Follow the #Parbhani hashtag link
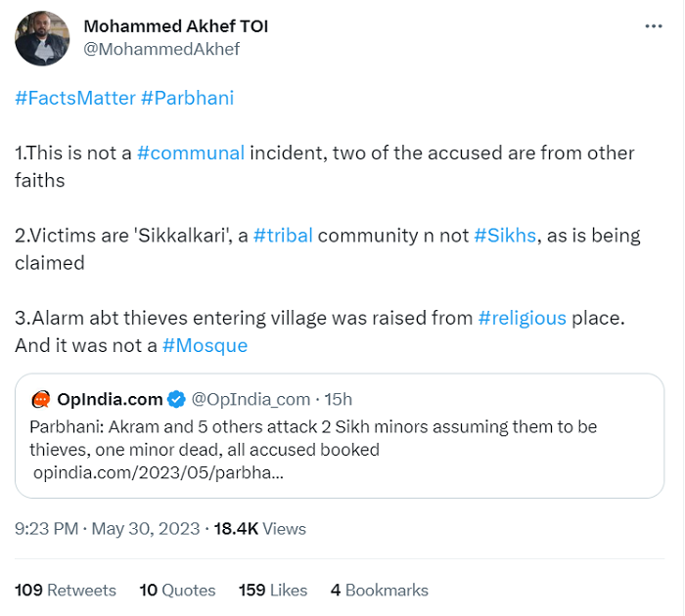The height and width of the screenshot is (616, 685). coord(188,98)
